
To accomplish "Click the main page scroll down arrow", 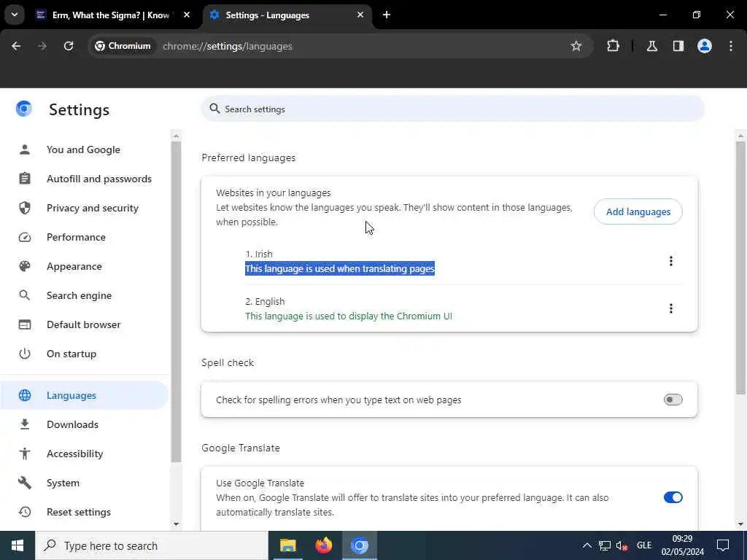I will (x=740, y=524).
